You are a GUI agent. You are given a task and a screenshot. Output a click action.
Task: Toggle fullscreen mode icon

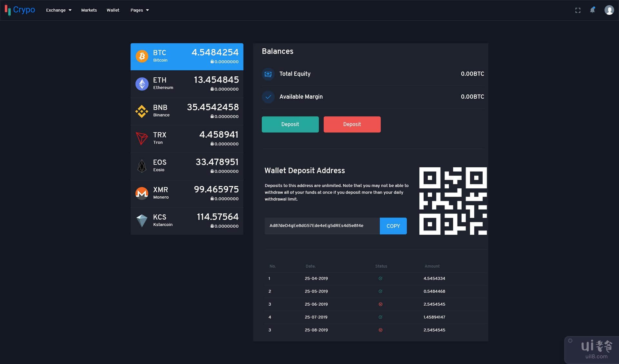click(578, 10)
